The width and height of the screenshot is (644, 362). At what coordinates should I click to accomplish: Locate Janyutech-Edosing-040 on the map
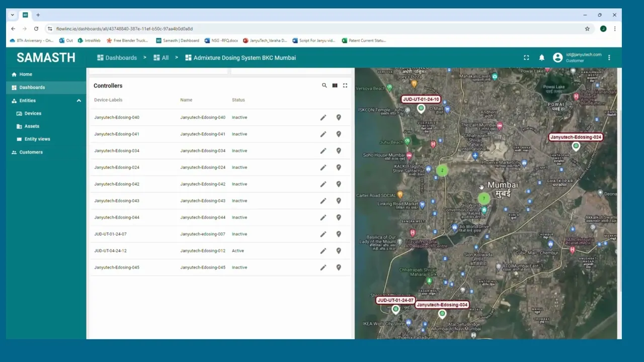coord(339,118)
